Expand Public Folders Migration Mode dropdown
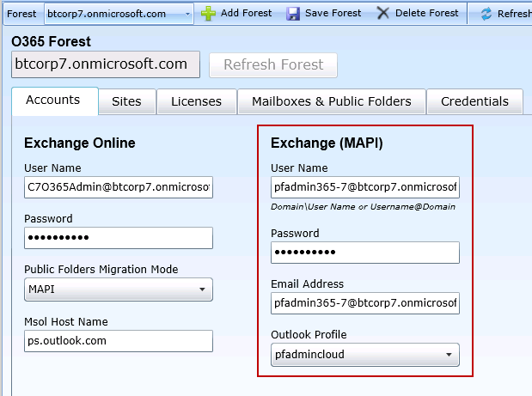Viewport: 532px width, 396px height. click(203, 289)
